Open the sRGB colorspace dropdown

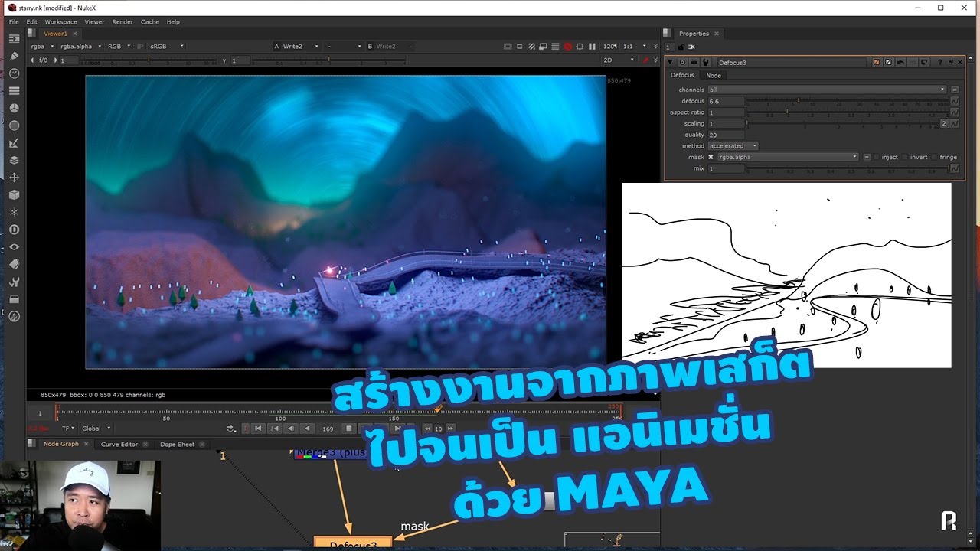tap(167, 47)
